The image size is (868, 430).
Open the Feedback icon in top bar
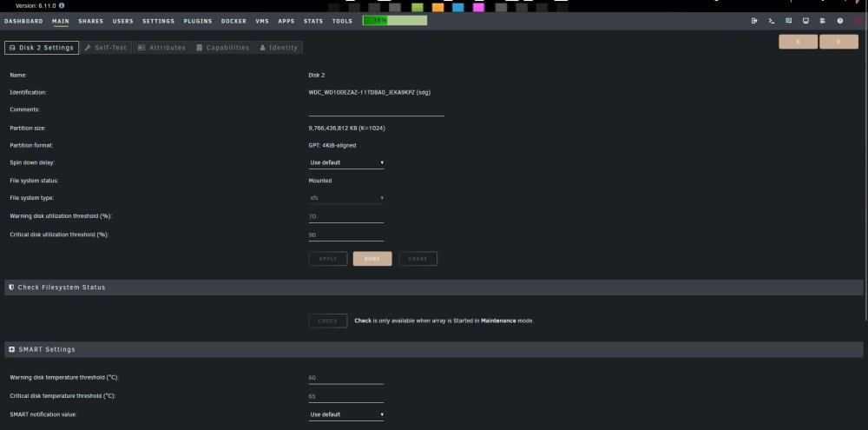[788, 21]
